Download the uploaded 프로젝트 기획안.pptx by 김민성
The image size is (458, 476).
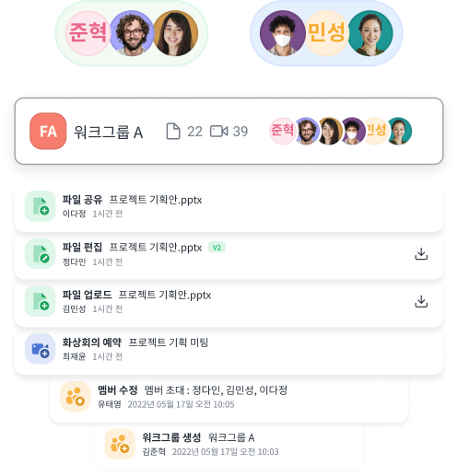click(x=421, y=301)
